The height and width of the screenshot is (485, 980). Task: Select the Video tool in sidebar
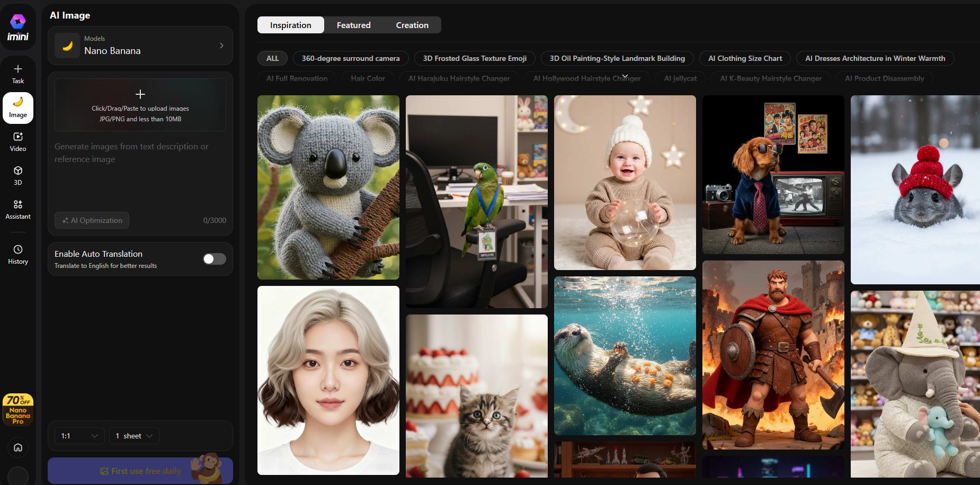(x=18, y=141)
